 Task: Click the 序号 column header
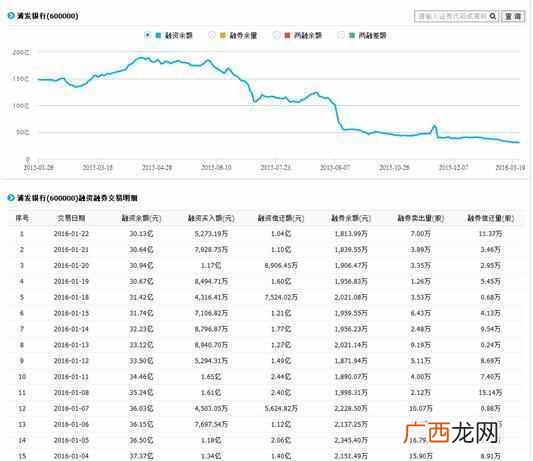[22, 218]
